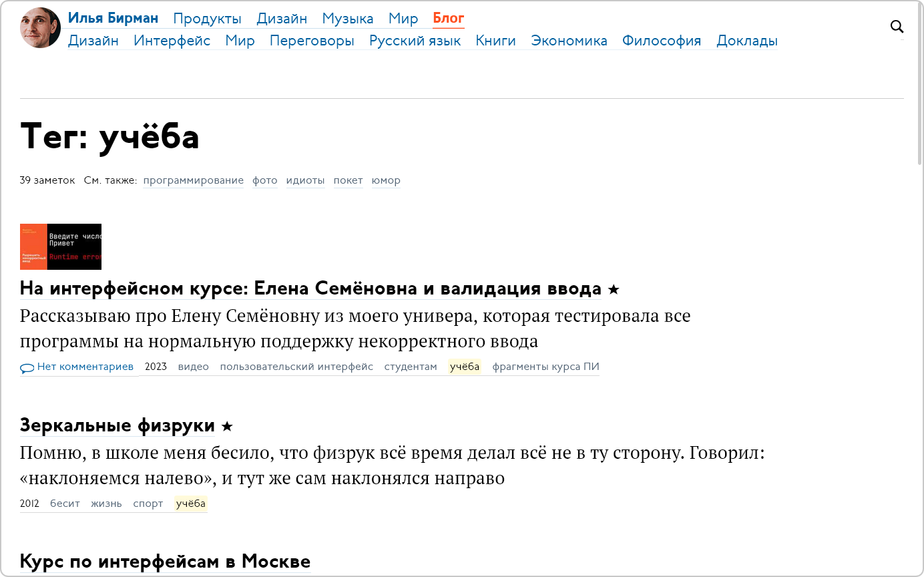The width and height of the screenshot is (924, 577).
Task: Open the Зеркальные физруки post
Action: click(x=118, y=425)
